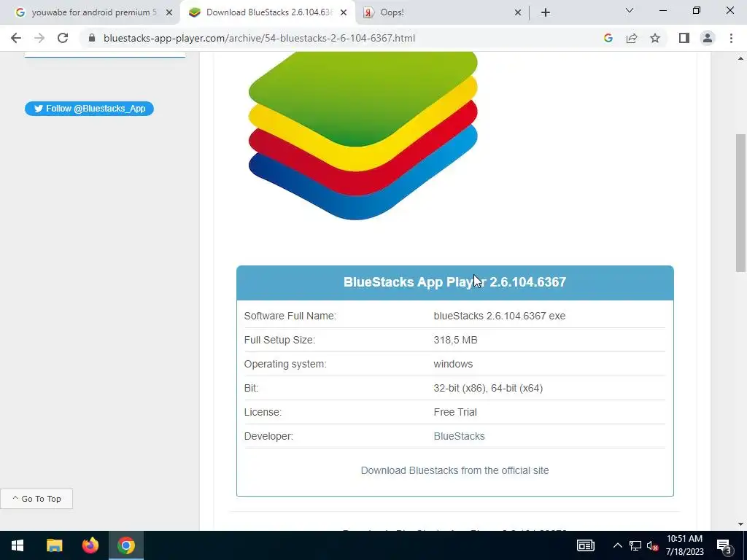Click the 'Full Setup Size:' label
747x560 pixels.
click(279, 340)
